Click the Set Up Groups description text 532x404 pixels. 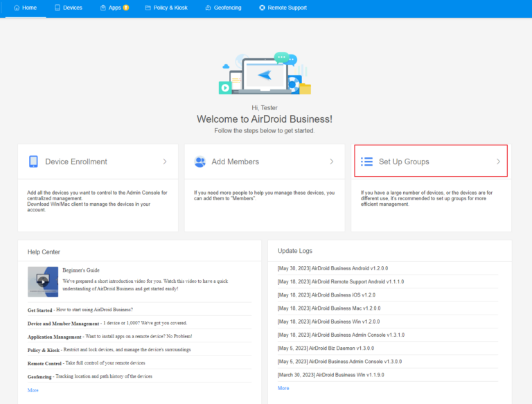click(x=427, y=198)
